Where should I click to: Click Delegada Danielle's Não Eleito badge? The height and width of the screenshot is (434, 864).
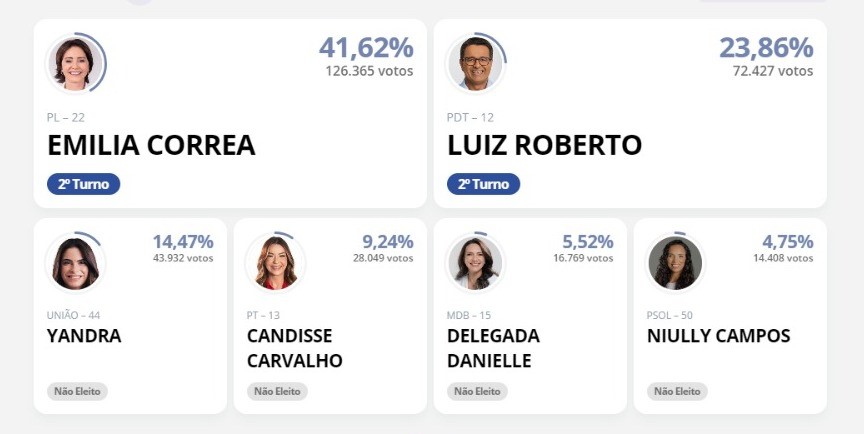477,391
